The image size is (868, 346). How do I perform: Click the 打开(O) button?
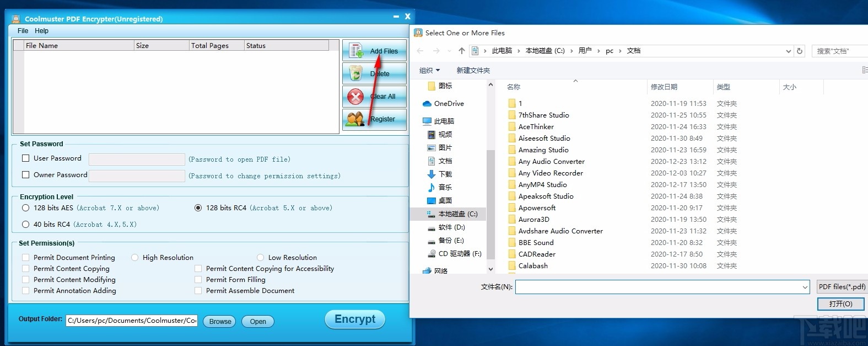coord(840,304)
